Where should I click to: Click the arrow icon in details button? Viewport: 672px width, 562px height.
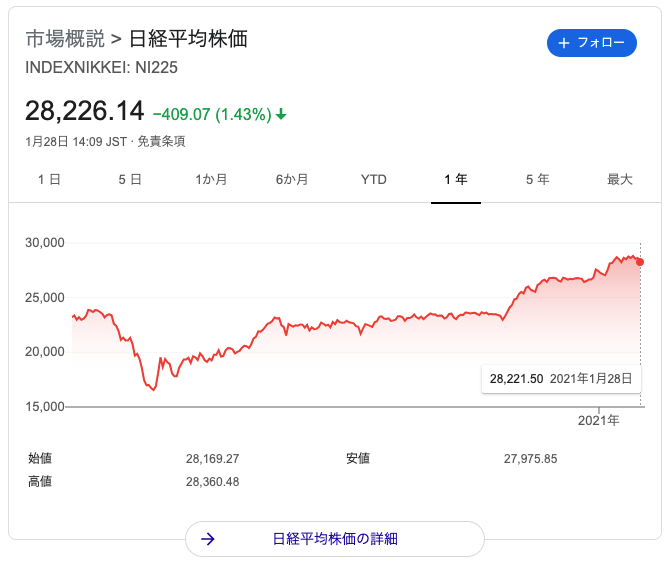(x=208, y=539)
